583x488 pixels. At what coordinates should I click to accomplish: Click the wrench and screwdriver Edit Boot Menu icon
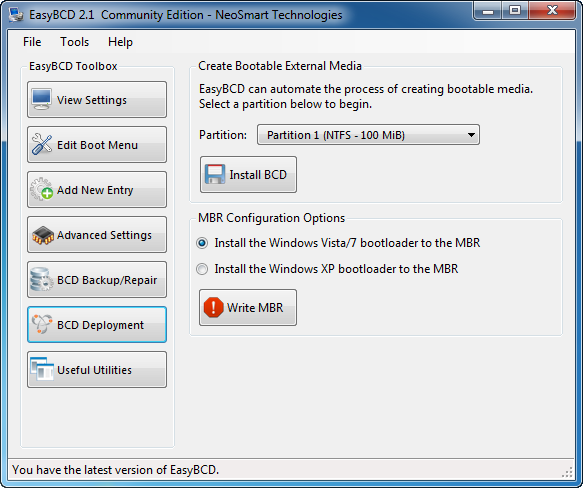tap(42, 144)
